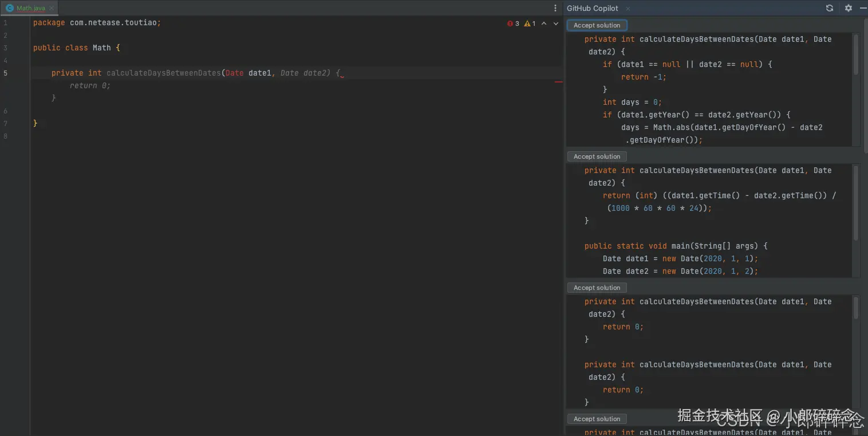Click line number 7 in gutter
Viewport: 868px width, 436px height.
click(x=5, y=124)
